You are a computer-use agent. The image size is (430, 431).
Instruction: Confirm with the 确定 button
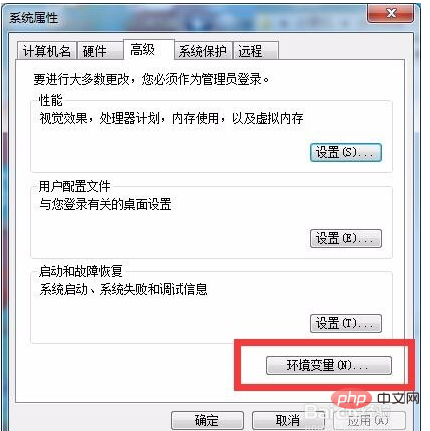pos(207,420)
